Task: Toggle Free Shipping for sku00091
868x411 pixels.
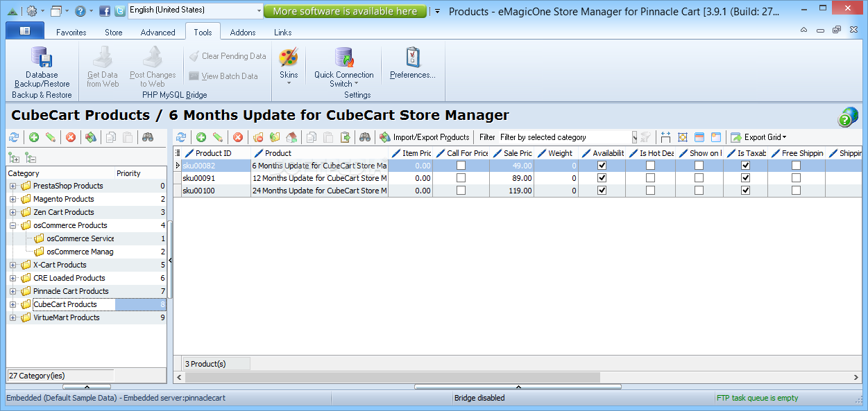Action: tap(796, 178)
